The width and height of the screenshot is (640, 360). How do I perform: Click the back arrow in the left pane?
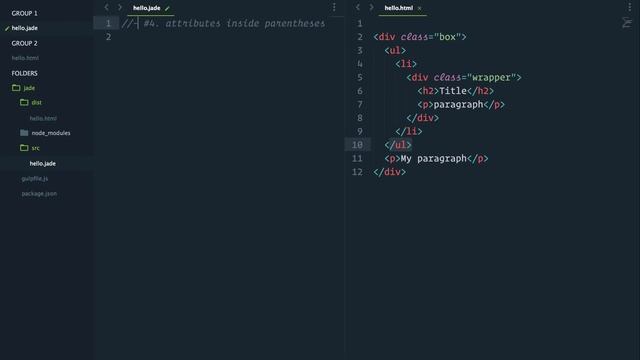[107, 7]
